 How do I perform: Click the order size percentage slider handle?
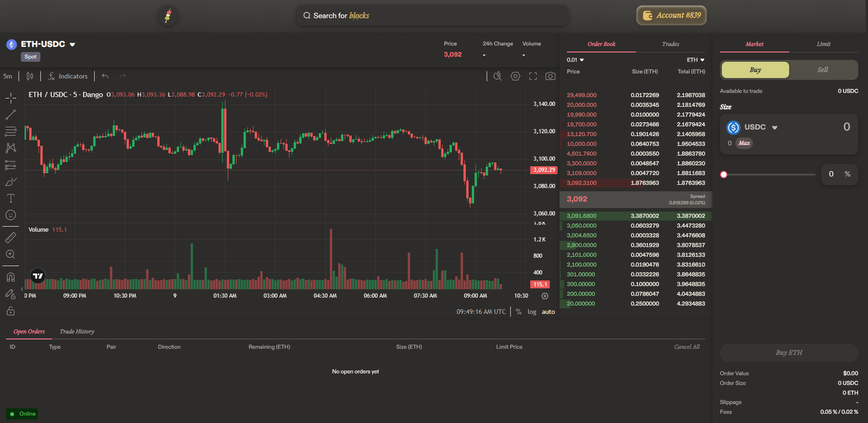coord(724,175)
